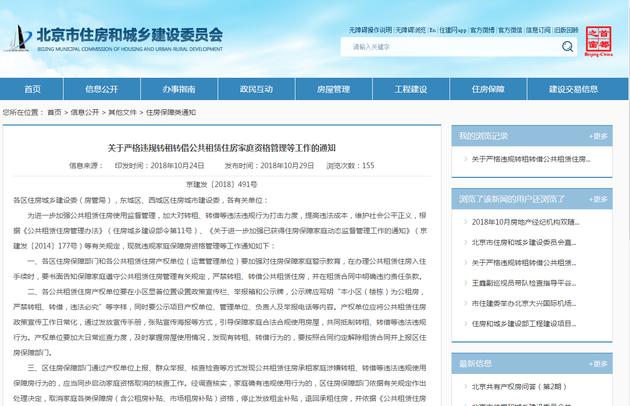Click the 最新信息 panel heading
The width and height of the screenshot is (630, 406).
475,364
